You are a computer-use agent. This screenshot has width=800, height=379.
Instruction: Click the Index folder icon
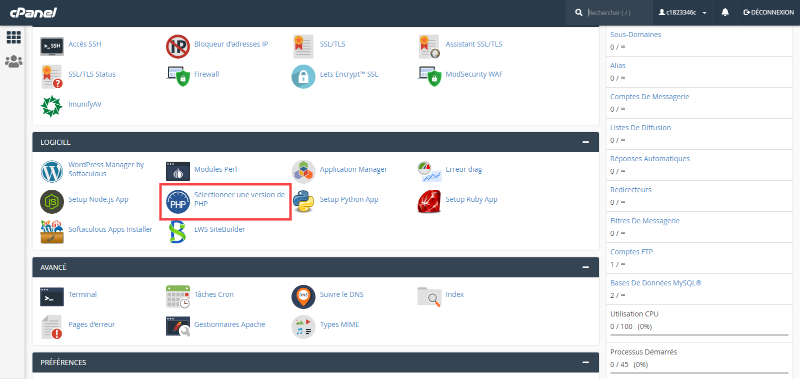point(429,296)
